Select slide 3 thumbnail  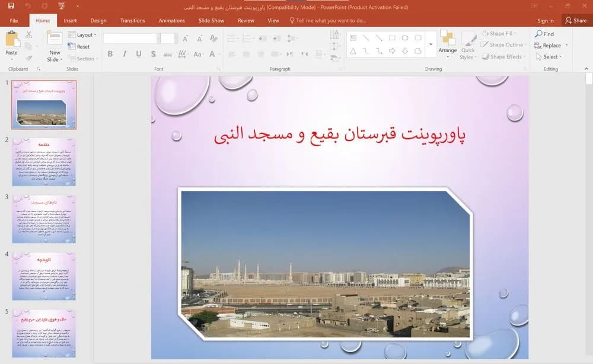point(44,219)
